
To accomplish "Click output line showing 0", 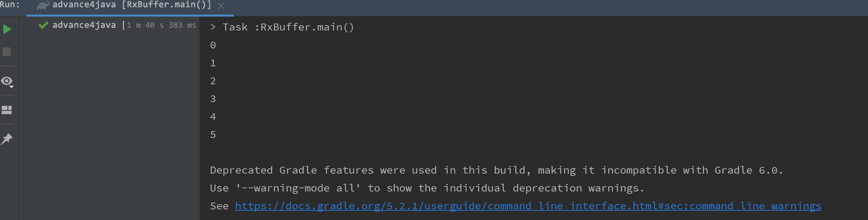I will click(x=213, y=45).
